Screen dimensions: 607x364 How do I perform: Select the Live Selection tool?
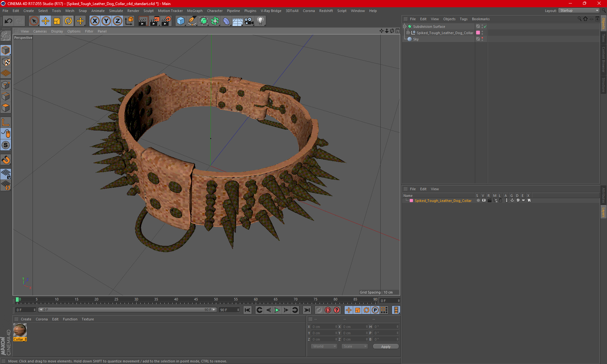34,21
